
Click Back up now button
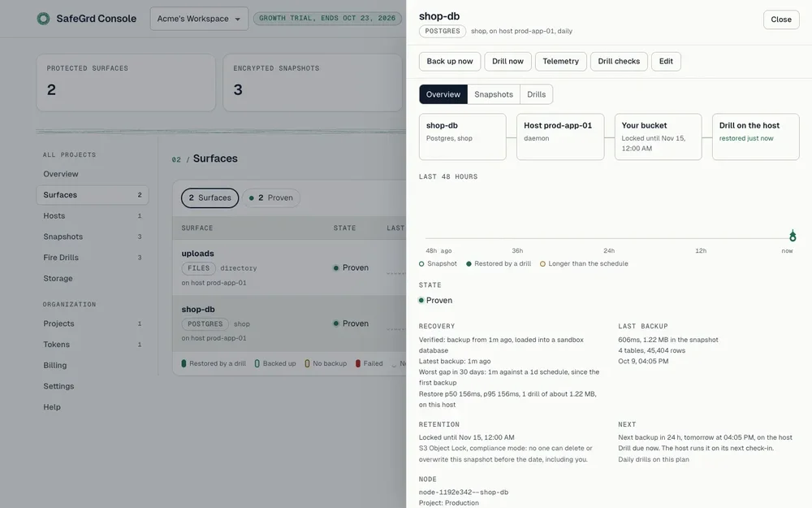coord(450,61)
